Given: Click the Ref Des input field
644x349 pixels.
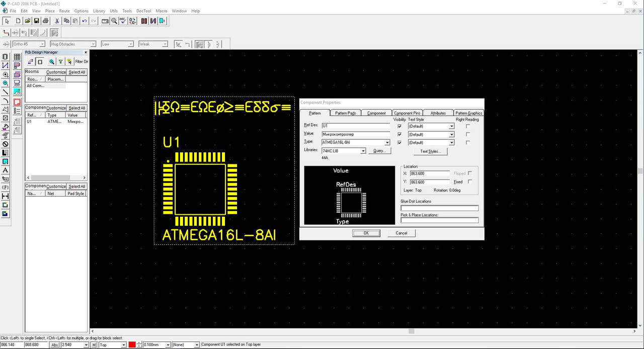Looking at the screenshot, I should click(x=356, y=126).
